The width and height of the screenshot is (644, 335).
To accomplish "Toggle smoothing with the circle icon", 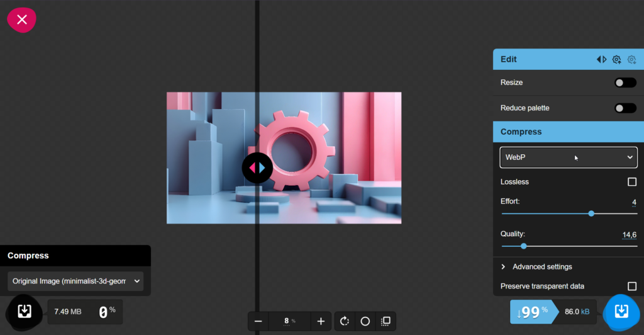I will coord(365,321).
